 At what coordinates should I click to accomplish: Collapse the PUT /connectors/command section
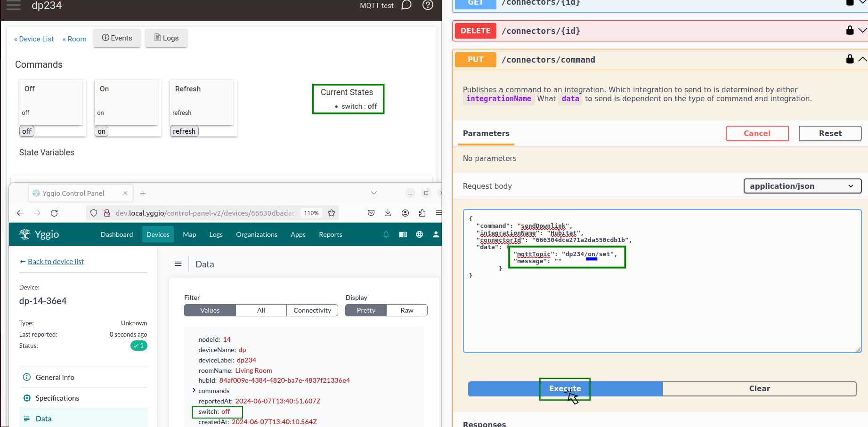point(862,59)
